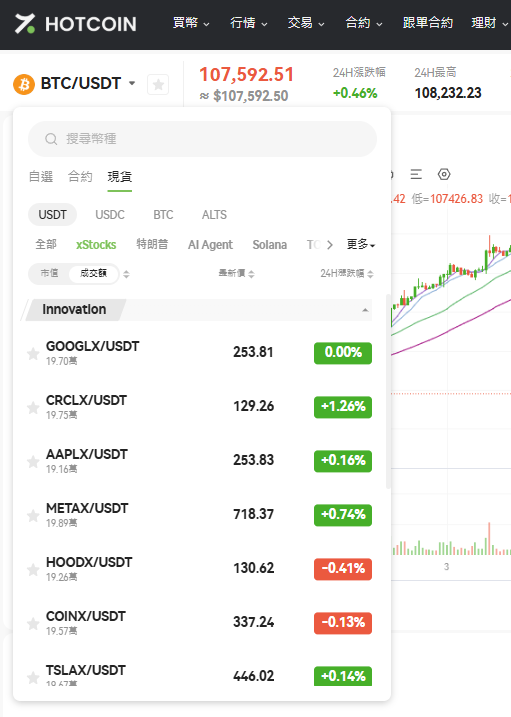Click the Hotcoin logo
Image resolution: width=511 pixels, height=717 pixels.
(75, 24)
